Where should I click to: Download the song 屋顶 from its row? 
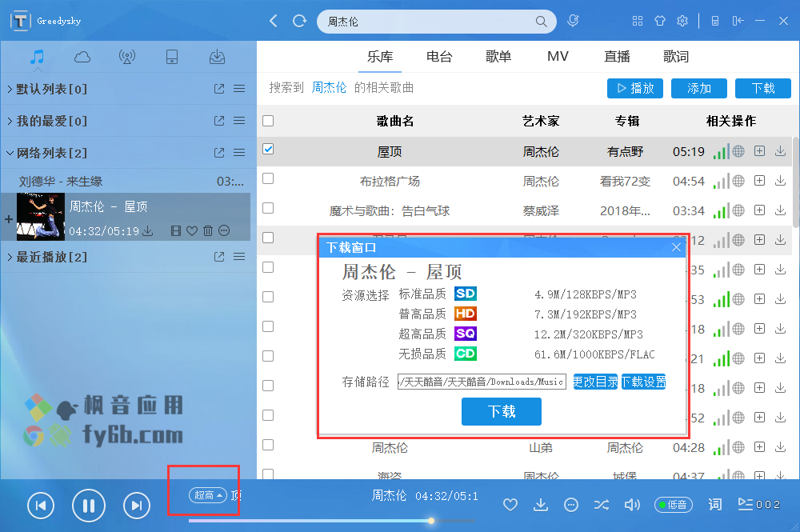coord(780,151)
